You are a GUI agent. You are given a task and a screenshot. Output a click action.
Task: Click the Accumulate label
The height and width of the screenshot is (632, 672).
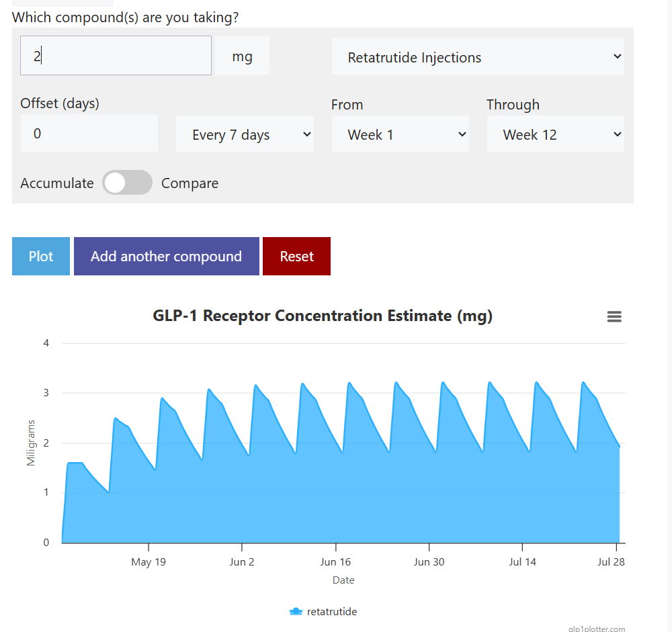point(57,183)
